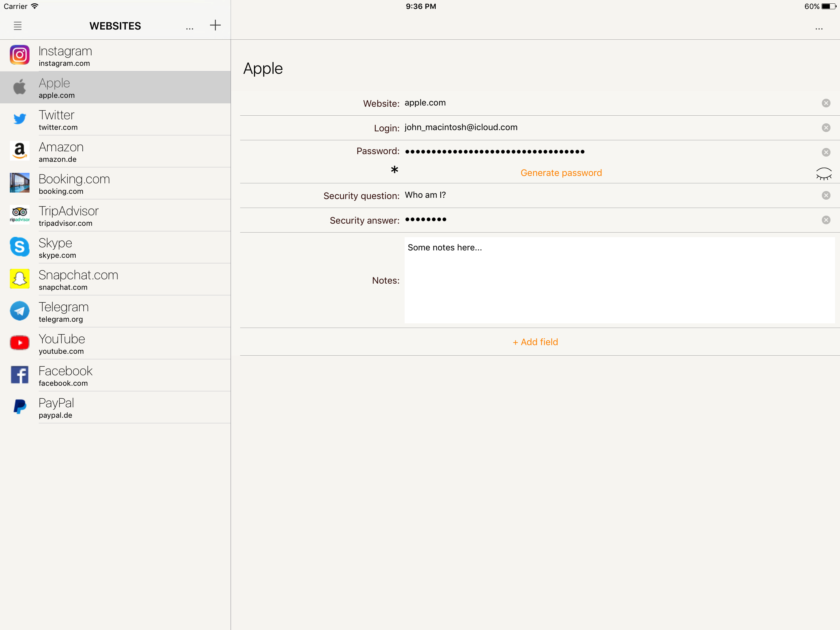Open the PayPal entry name

tap(56, 403)
